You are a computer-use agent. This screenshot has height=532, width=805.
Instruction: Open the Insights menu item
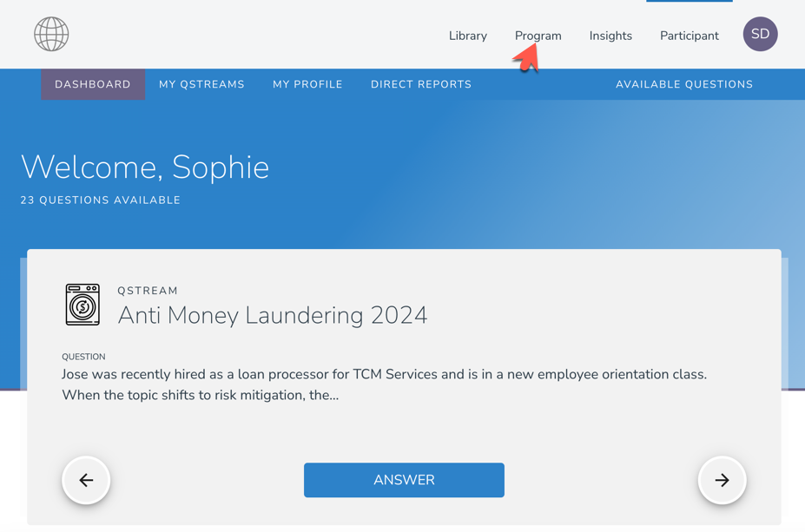pyautogui.click(x=610, y=36)
